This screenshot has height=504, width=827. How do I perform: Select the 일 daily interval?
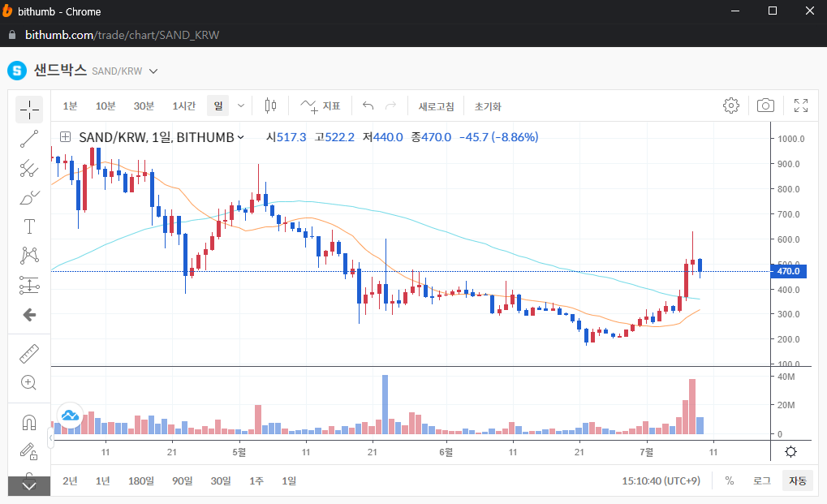coord(218,106)
